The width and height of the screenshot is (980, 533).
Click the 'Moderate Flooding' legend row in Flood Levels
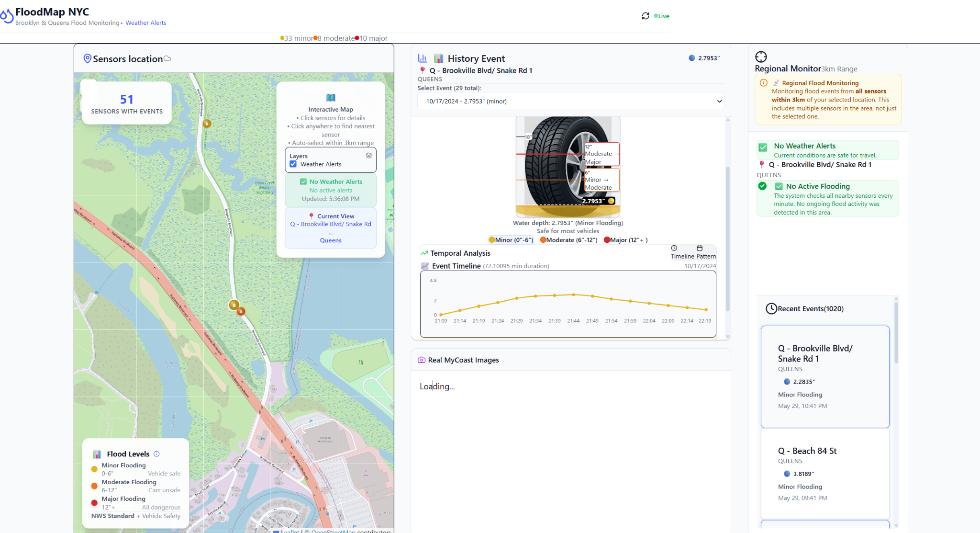[136, 486]
